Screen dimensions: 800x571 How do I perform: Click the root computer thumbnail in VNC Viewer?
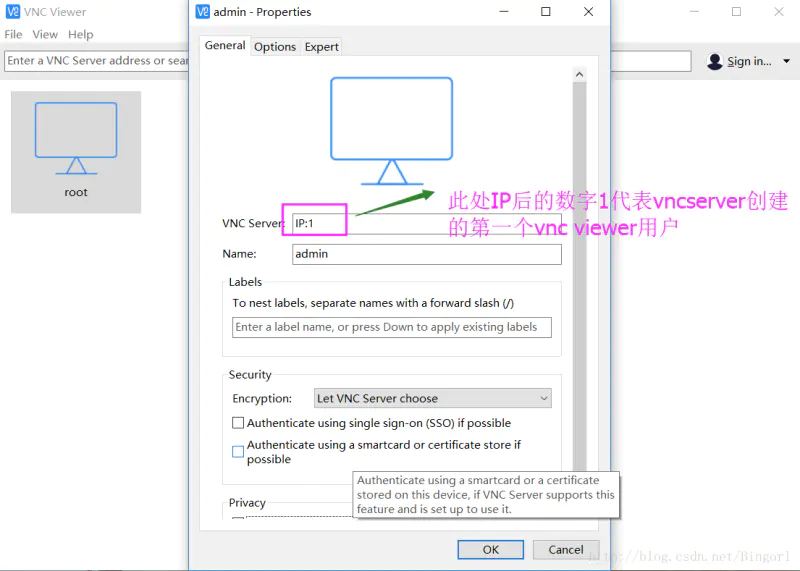coord(76,152)
